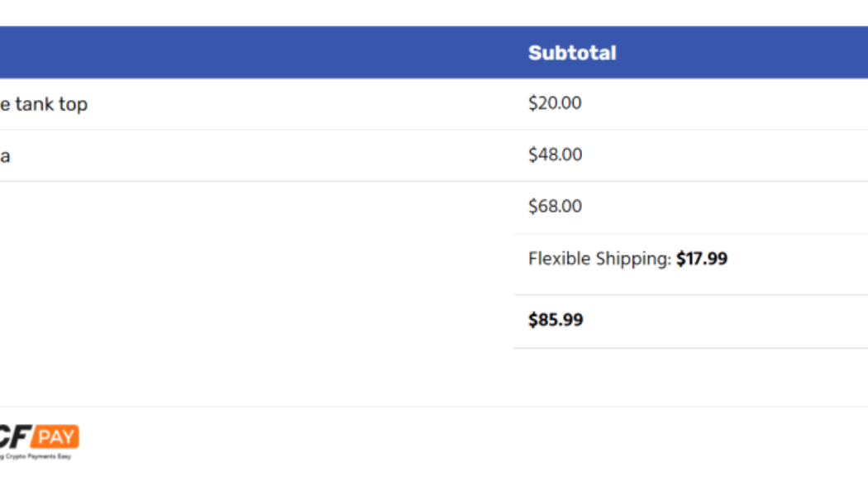Click the bold $85.99 order total
This screenshot has height=496, width=868.
[556, 320]
